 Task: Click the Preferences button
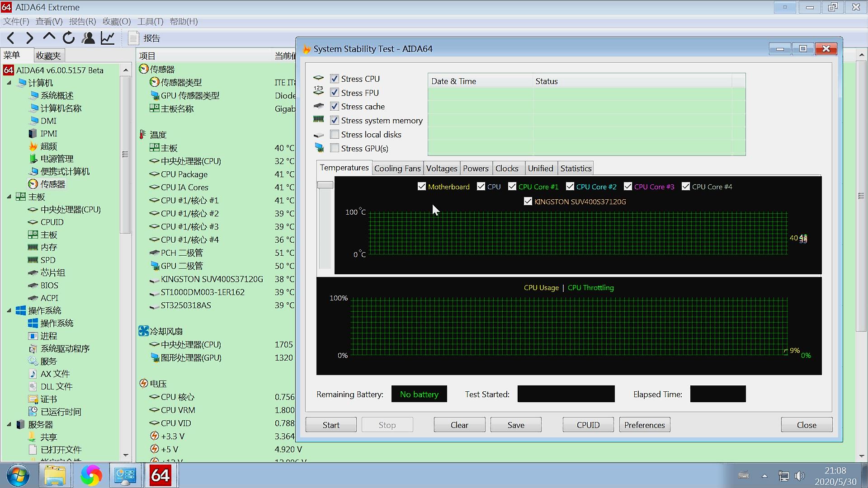(644, 425)
